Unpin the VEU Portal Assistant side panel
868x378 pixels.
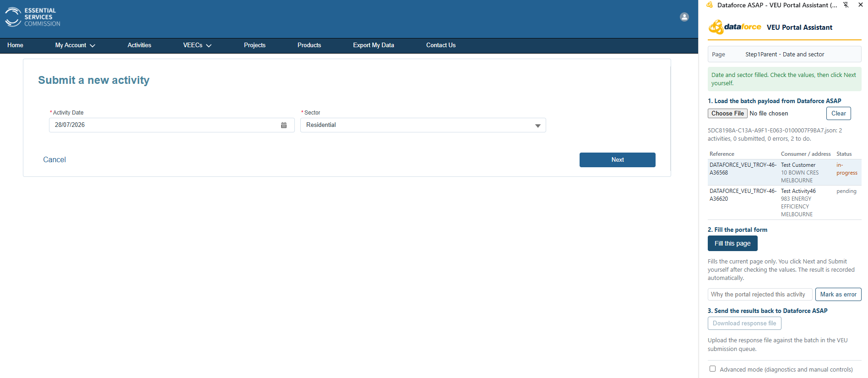[846, 5]
